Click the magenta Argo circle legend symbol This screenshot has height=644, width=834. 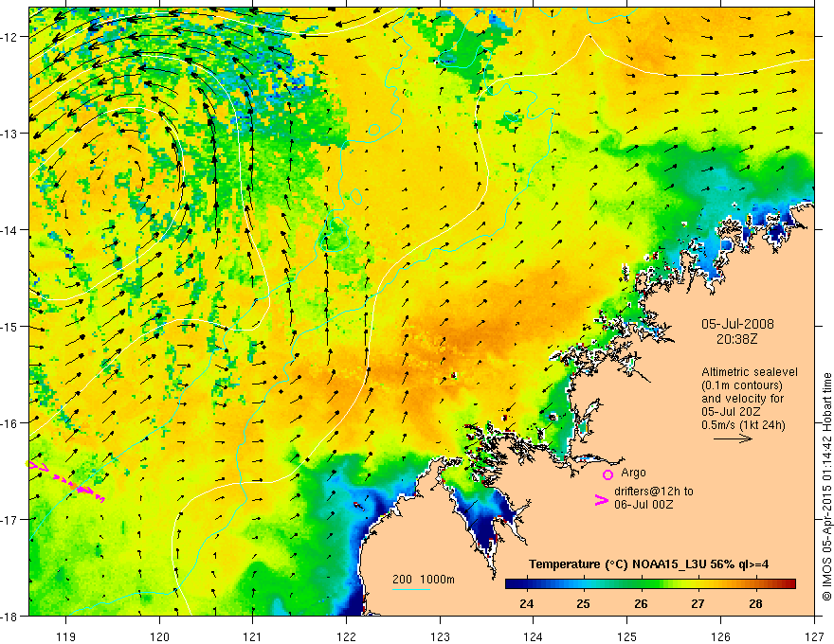pyautogui.click(x=607, y=474)
